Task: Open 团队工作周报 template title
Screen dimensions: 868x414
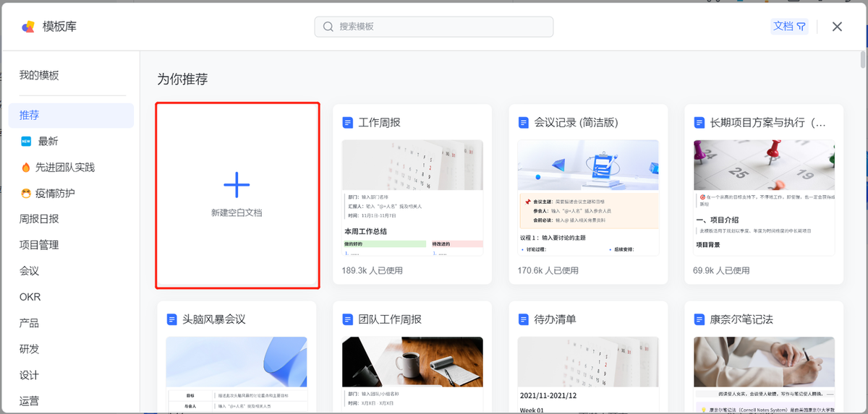Action: (390, 319)
